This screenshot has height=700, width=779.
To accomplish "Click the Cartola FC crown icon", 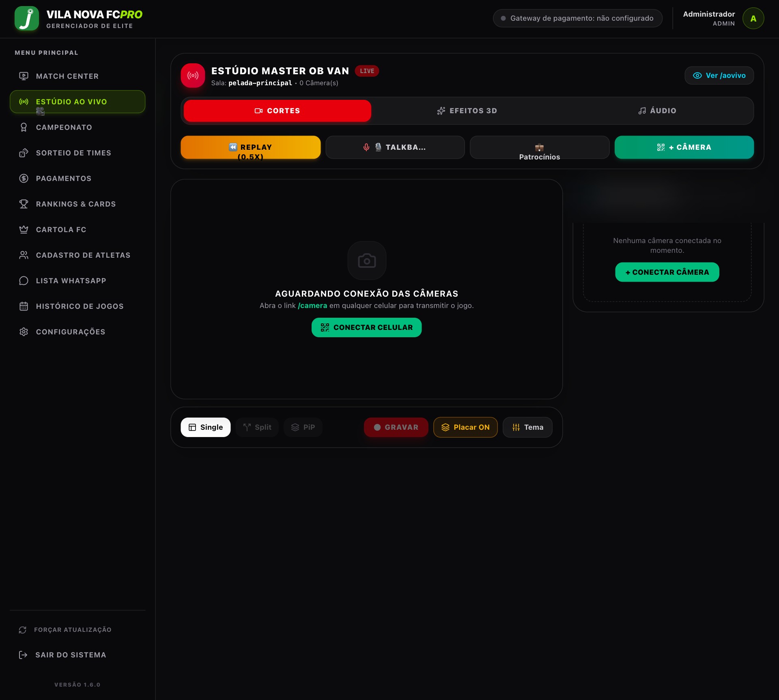I will [24, 230].
